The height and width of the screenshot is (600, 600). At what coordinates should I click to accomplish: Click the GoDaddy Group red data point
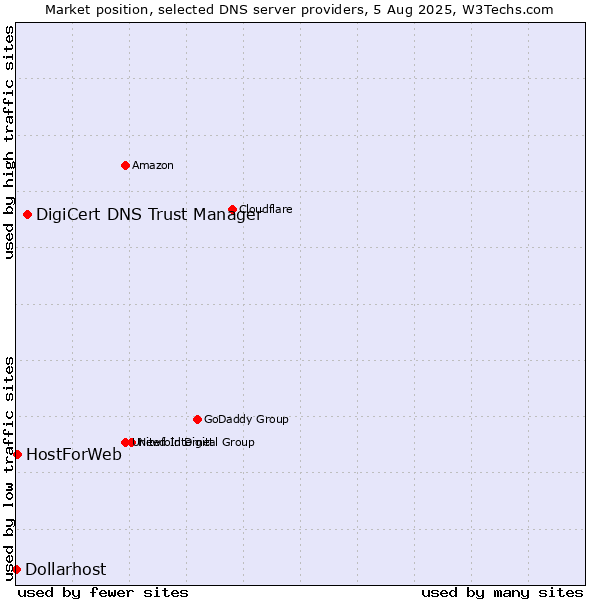pyautogui.click(x=197, y=419)
